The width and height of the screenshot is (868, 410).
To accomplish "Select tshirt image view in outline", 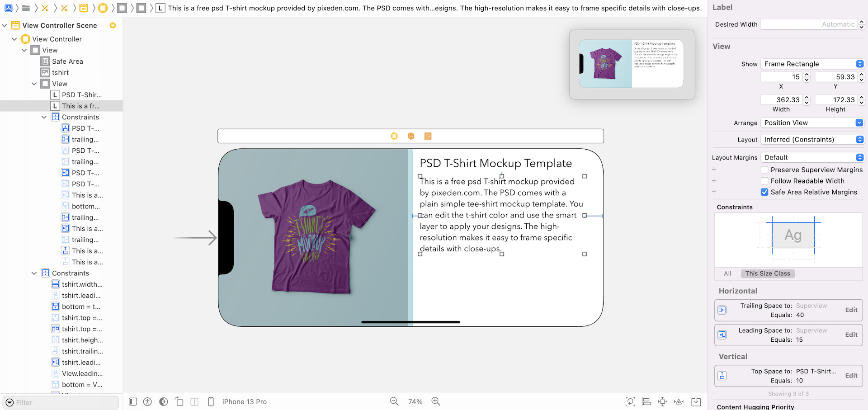I will click(60, 72).
